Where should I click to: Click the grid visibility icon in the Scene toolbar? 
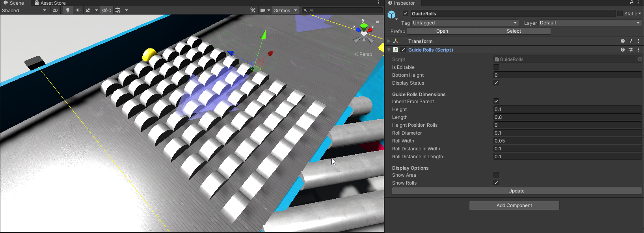tap(118, 10)
